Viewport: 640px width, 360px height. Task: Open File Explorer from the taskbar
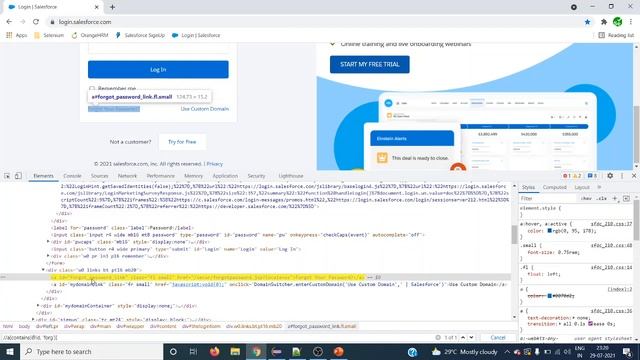pyautogui.click(x=235, y=351)
